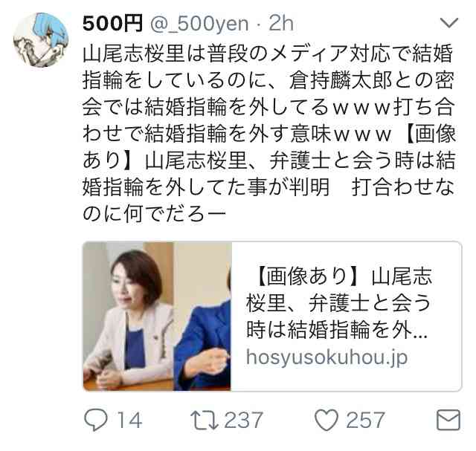Screen dimensions: 476x451
Task: Open the 2h timestamp permalink
Action: click(x=281, y=24)
